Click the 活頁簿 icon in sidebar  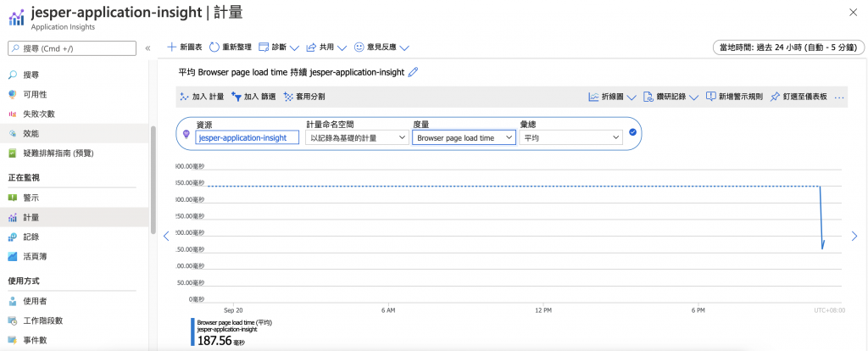pos(13,257)
